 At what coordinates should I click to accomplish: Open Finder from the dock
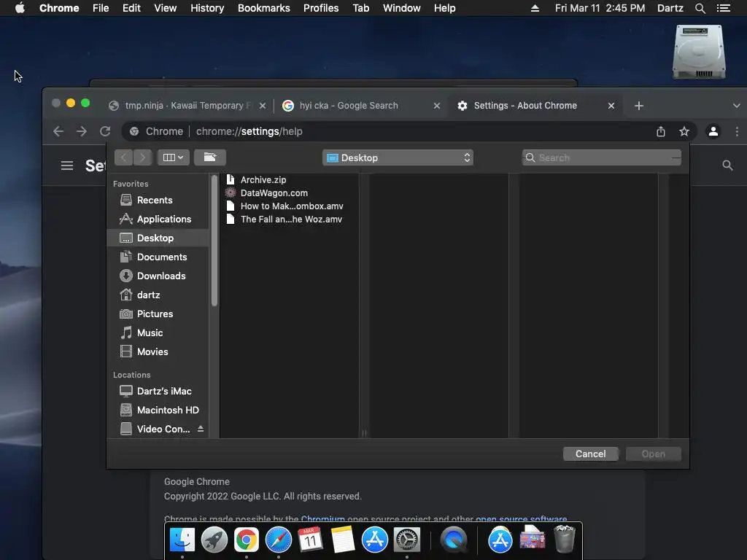pyautogui.click(x=182, y=540)
